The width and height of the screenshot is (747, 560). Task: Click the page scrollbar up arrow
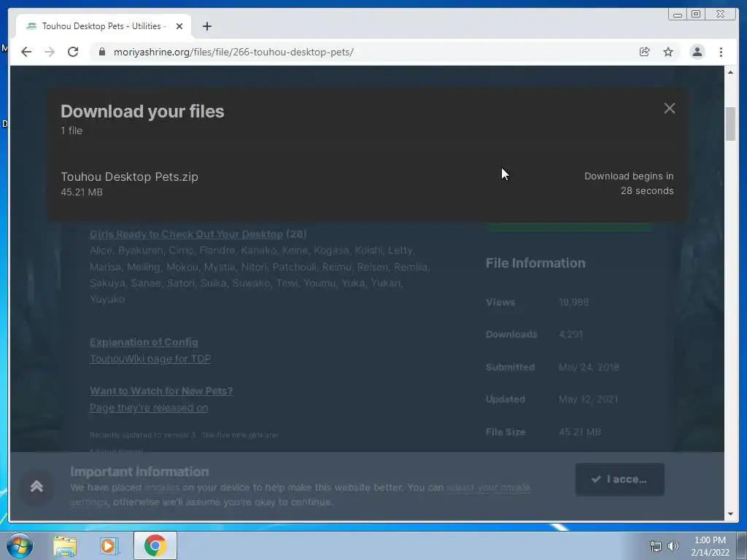tap(730, 72)
